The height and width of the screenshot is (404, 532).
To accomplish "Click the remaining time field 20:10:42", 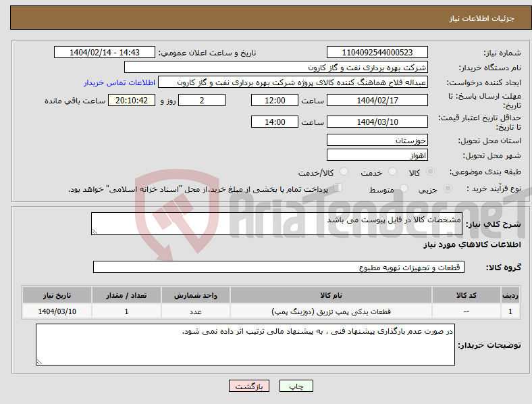I will 132,100.
